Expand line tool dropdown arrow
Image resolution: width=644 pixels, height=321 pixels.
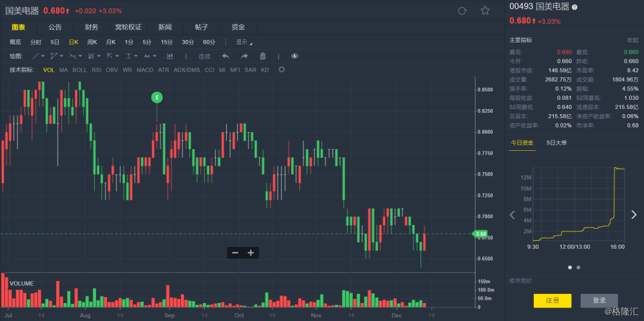pyautogui.click(x=44, y=56)
